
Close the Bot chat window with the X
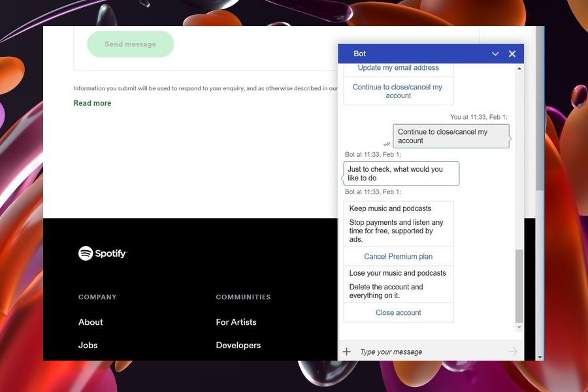512,54
